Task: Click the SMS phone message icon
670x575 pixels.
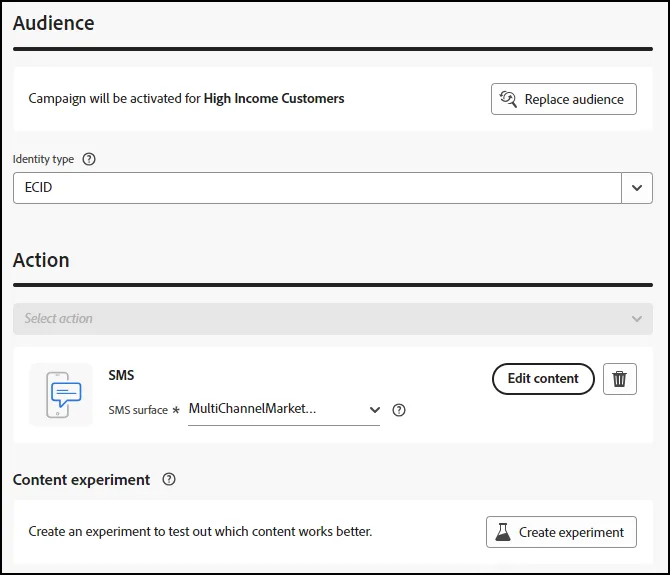Action: pyautogui.click(x=61, y=395)
